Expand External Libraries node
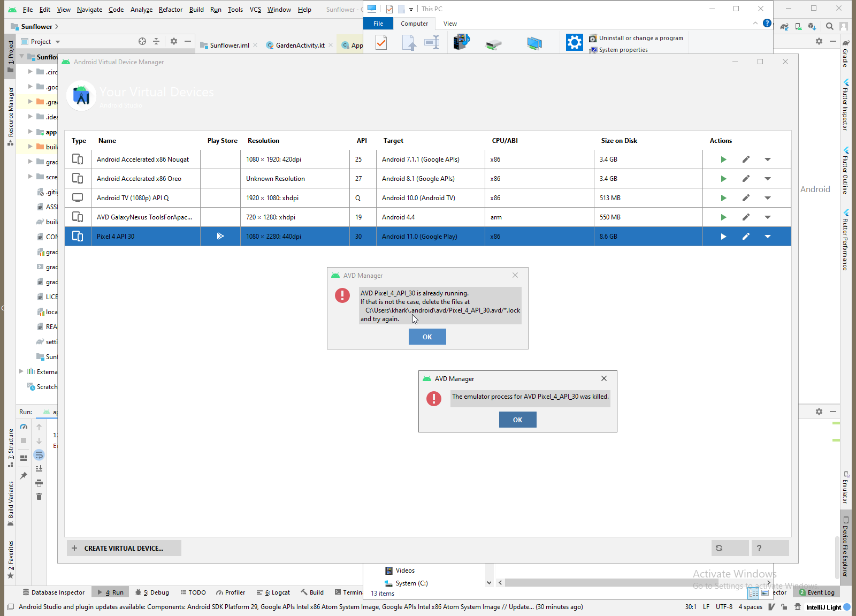This screenshot has height=616, width=856. click(x=21, y=371)
